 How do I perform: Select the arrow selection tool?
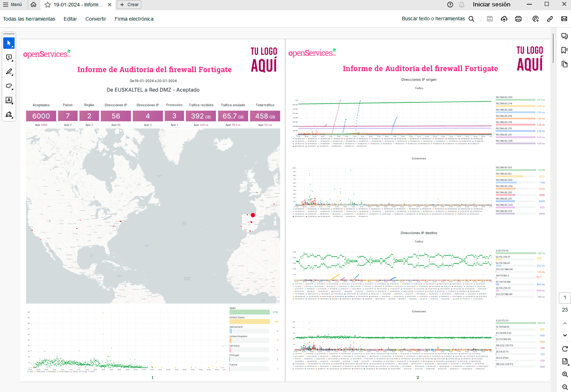tap(9, 43)
